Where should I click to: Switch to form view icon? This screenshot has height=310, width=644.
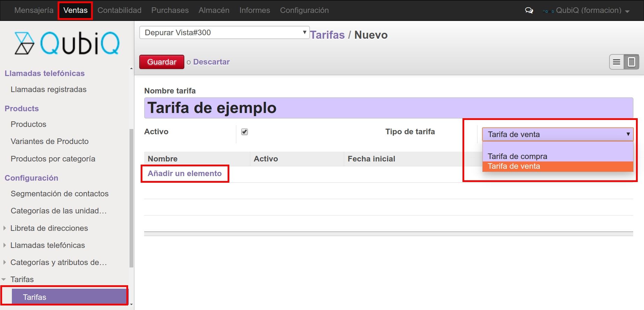coord(631,62)
